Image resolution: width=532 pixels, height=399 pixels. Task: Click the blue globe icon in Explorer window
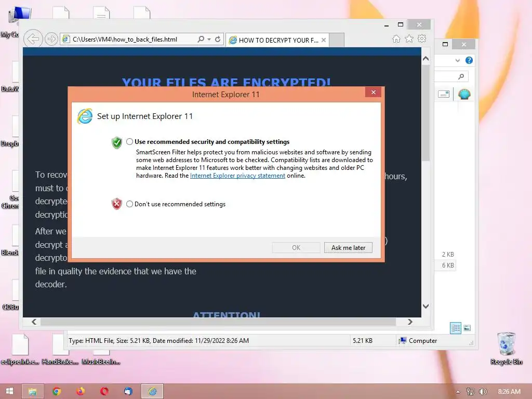(464, 94)
